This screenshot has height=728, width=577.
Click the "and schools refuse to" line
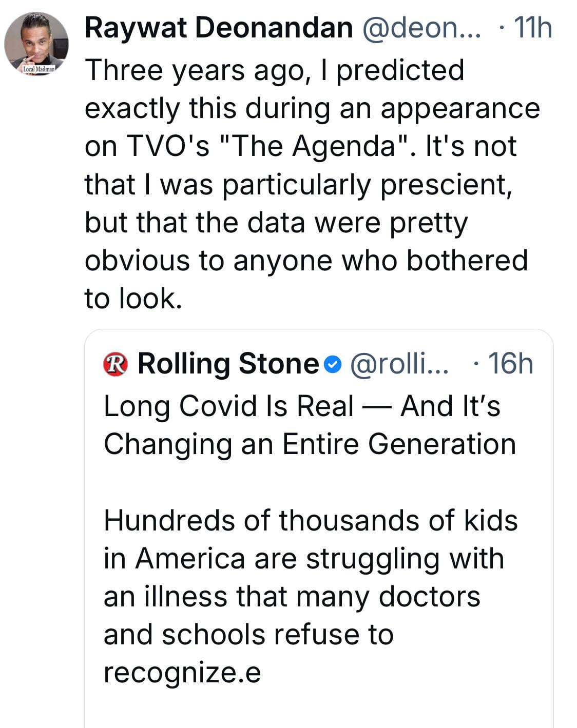pos(248,634)
